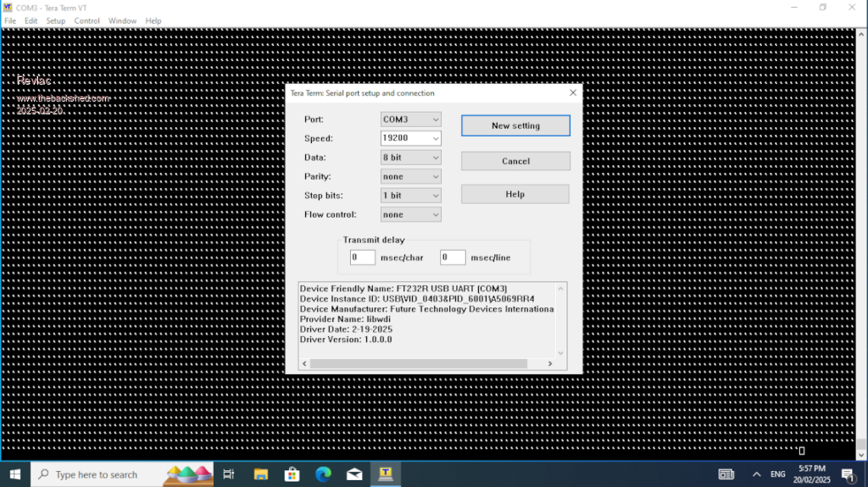This screenshot has height=487, width=868.
Task: Open the Windows Start menu
Action: [x=15, y=474]
